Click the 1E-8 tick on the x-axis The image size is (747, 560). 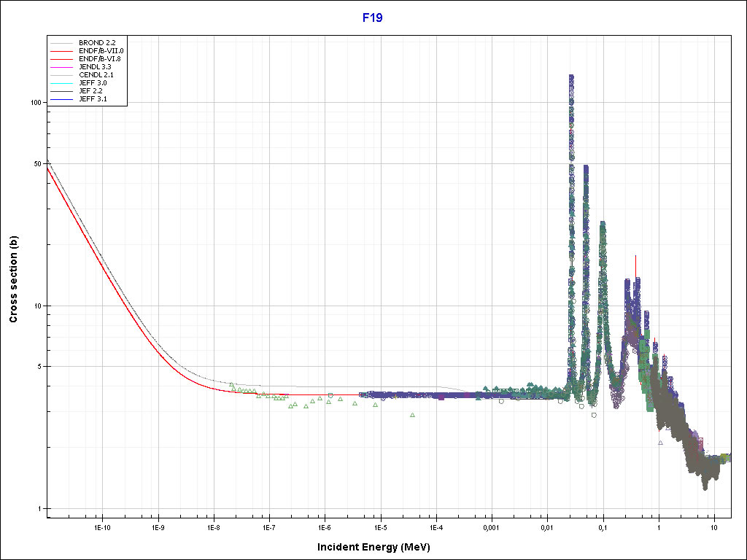[213, 526]
